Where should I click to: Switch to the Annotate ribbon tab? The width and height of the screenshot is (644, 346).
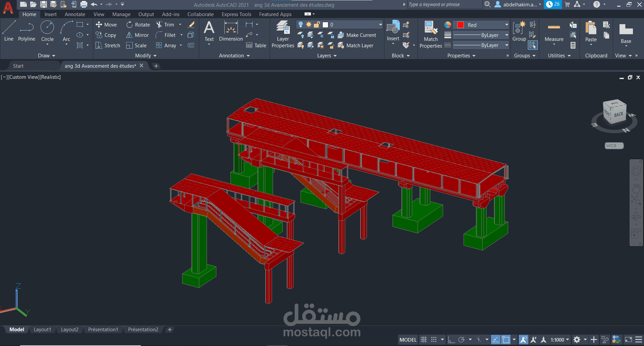[x=75, y=14]
